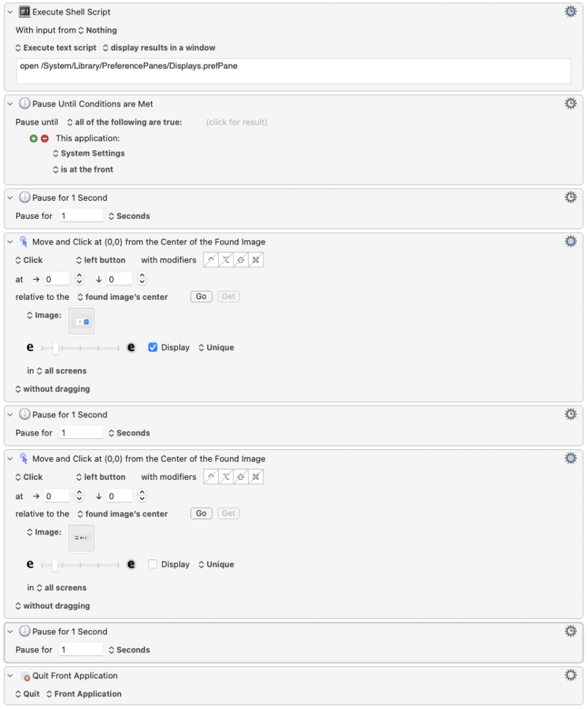
Task: Open the Execute Shell Script action gear menu
Action: 570,12
